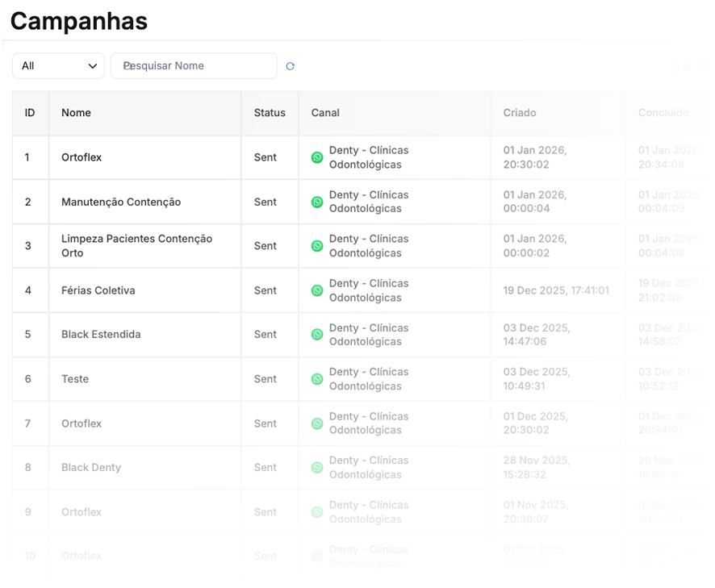Screen dimensions: 715x588
Task: Click the Nome column header
Action: point(76,113)
